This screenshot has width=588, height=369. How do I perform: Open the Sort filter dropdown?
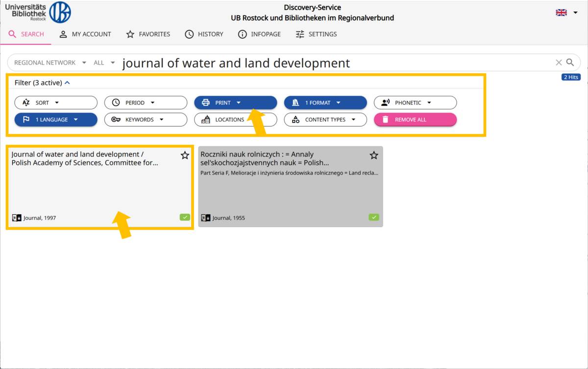[56, 103]
